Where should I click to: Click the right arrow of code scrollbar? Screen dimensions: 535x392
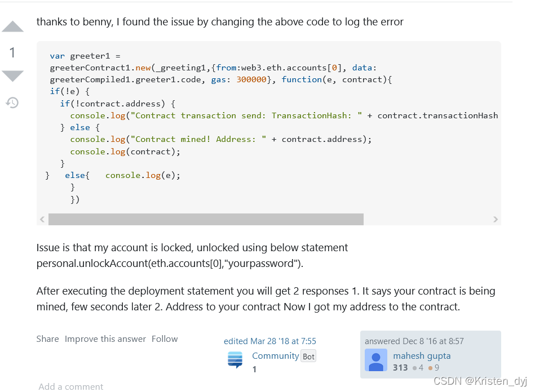[496, 219]
